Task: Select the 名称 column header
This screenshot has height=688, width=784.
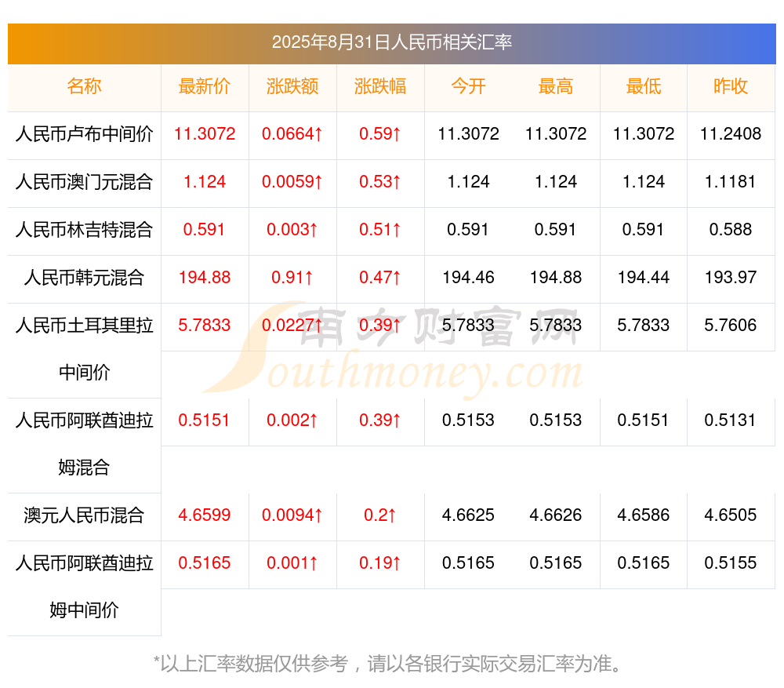Action: [x=84, y=86]
